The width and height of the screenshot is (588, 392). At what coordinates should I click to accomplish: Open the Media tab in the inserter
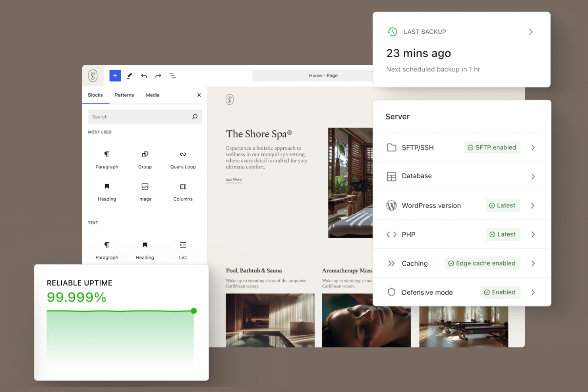(153, 95)
